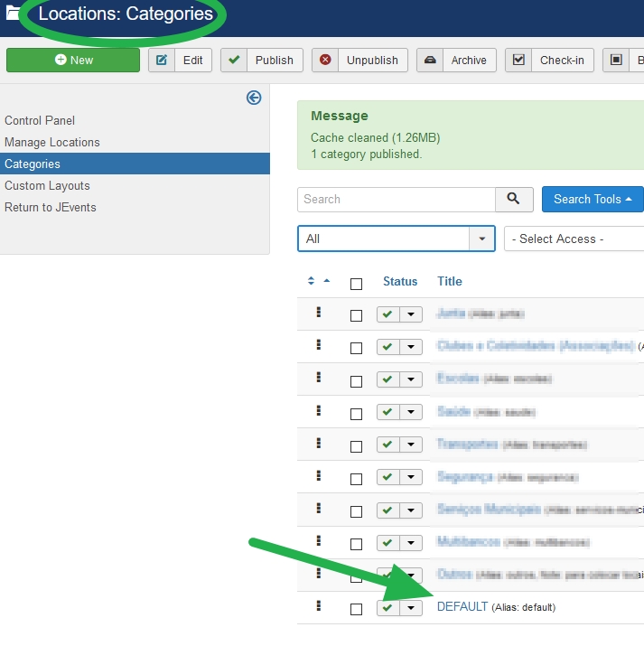
Task: Click inside the Search text field
Action: pyautogui.click(x=397, y=200)
